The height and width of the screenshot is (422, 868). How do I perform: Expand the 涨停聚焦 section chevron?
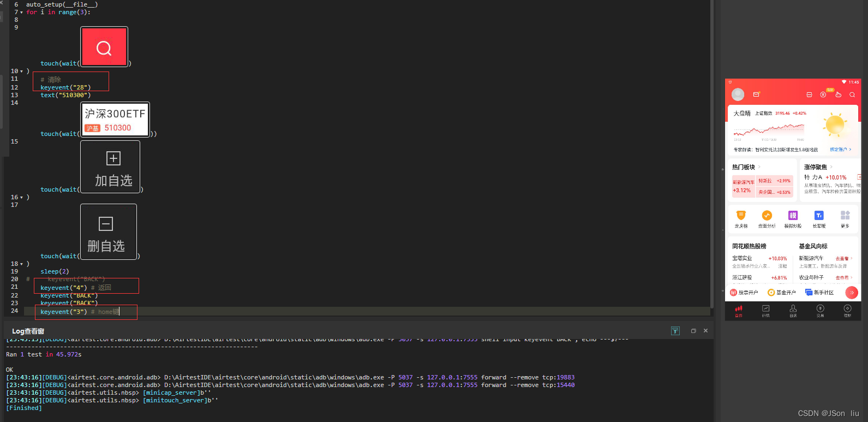coord(831,167)
